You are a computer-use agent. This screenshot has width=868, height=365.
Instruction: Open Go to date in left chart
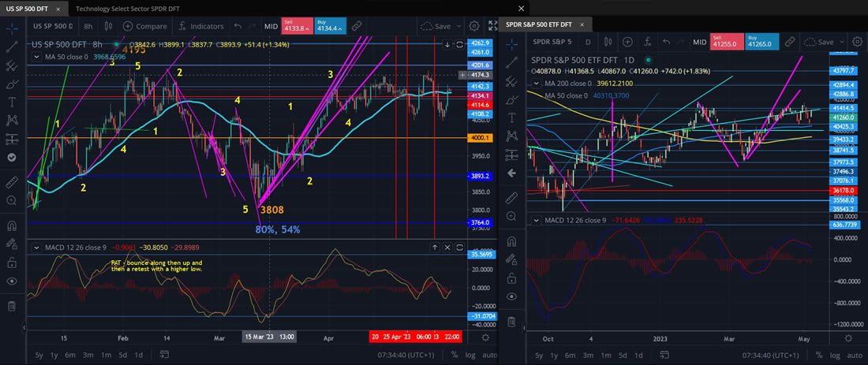click(x=164, y=355)
